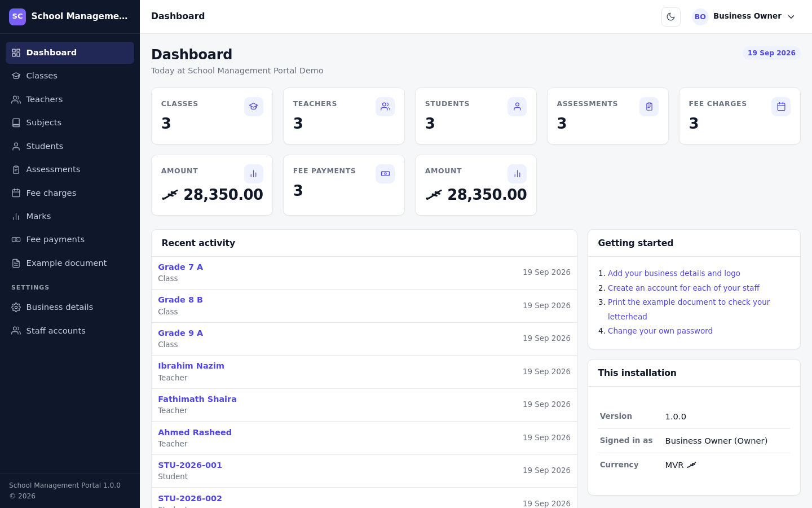Screen dimensions: 812x508
Task: Click the Dashboard grid icon in sidebar
Action: point(16,52)
